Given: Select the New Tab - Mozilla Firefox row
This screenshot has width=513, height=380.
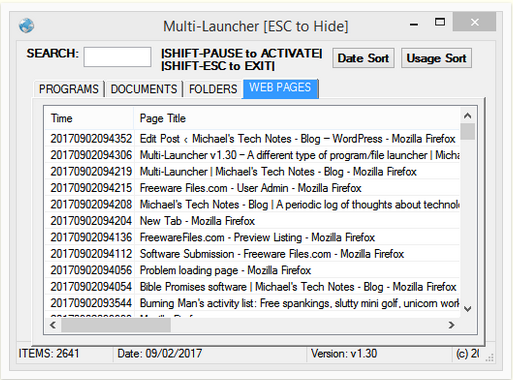Looking at the screenshot, I should 252,221.
